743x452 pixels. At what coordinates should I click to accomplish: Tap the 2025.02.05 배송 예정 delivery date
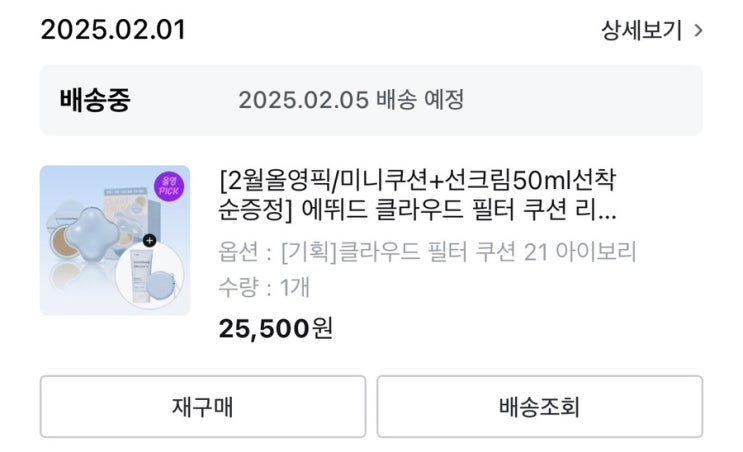(x=351, y=100)
